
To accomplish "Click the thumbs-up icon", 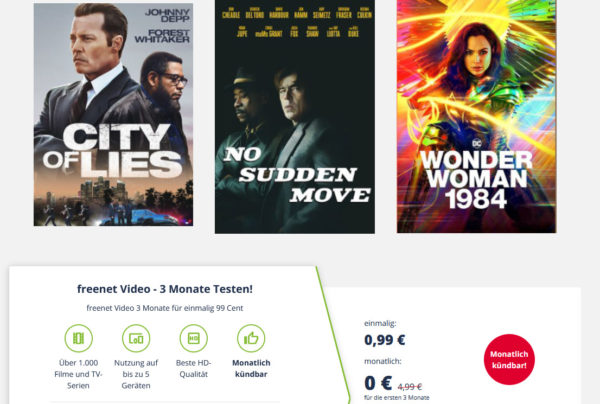I will 251,338.
